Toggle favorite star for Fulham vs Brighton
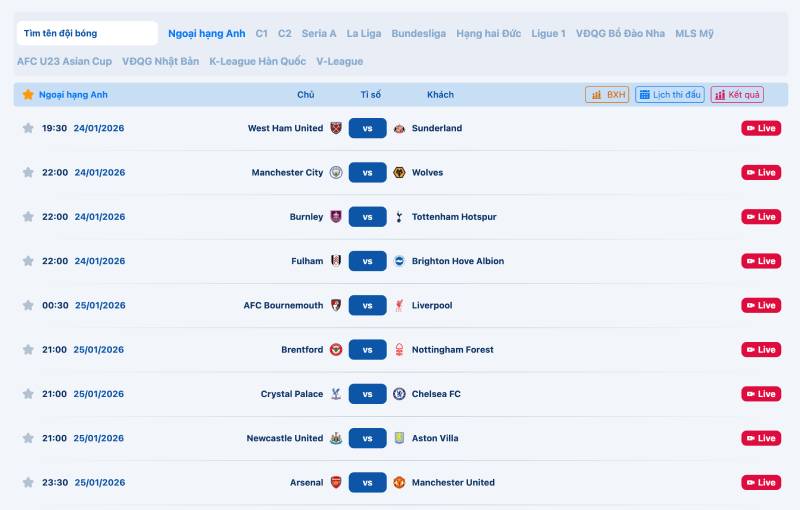Image resolution: width=800 pixels, height=510 pixels. [28, 261]
